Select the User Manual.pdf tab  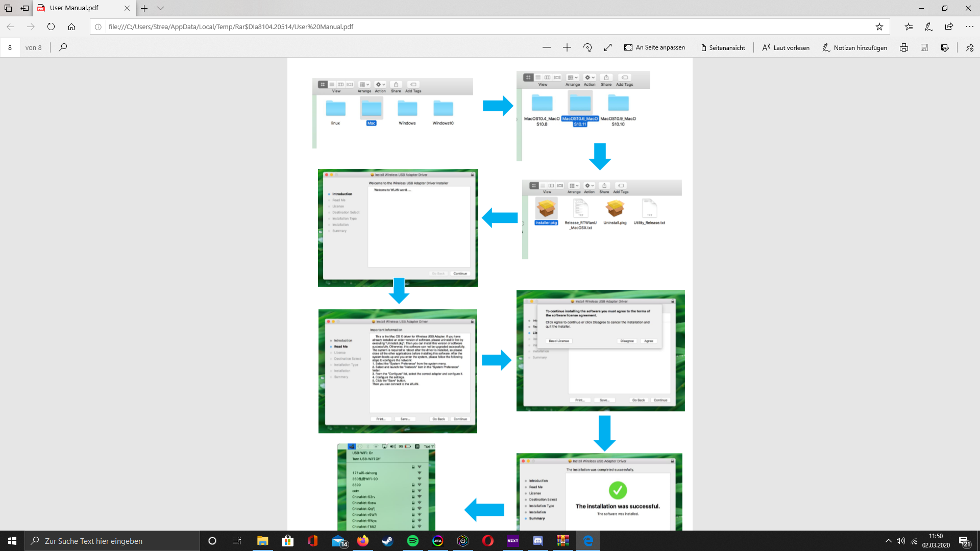[x=74, y=8]
